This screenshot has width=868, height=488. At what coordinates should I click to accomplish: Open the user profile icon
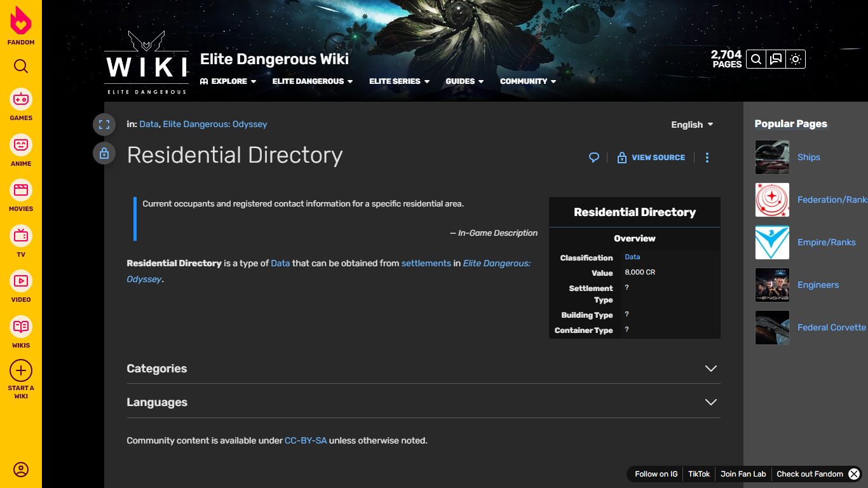coord(21,470)
